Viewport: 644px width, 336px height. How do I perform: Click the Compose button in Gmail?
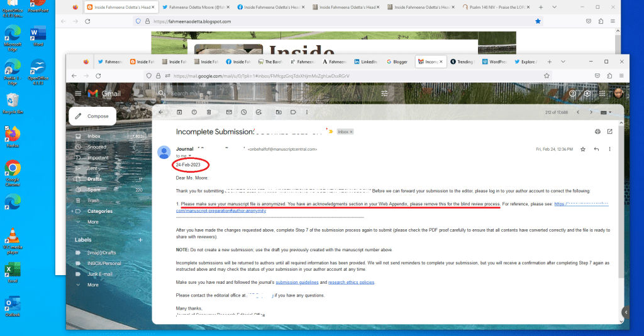coord(91,116)
